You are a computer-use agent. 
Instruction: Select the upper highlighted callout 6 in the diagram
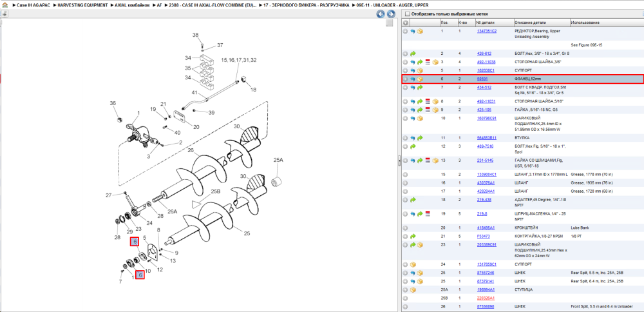(x=135, y=242)
